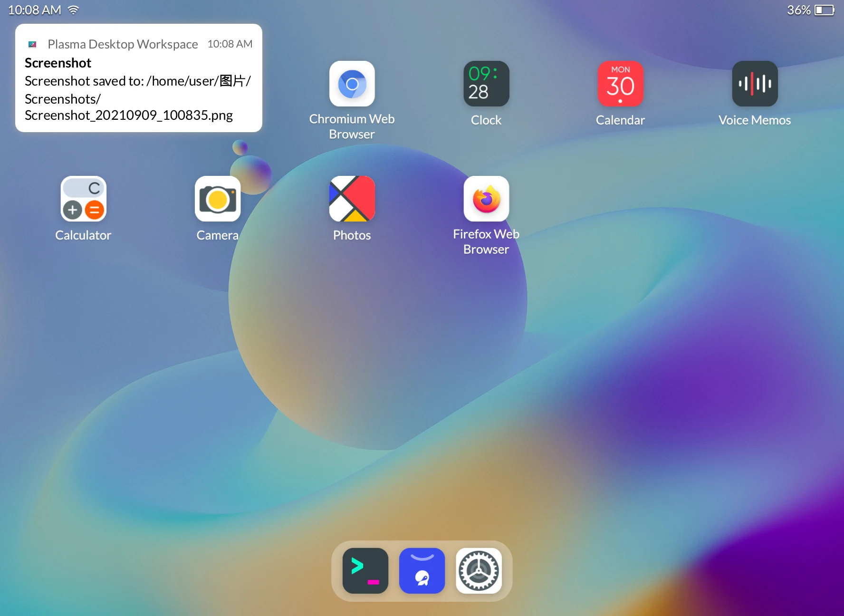Open Chromium Web Browser app

coord(352,84)
